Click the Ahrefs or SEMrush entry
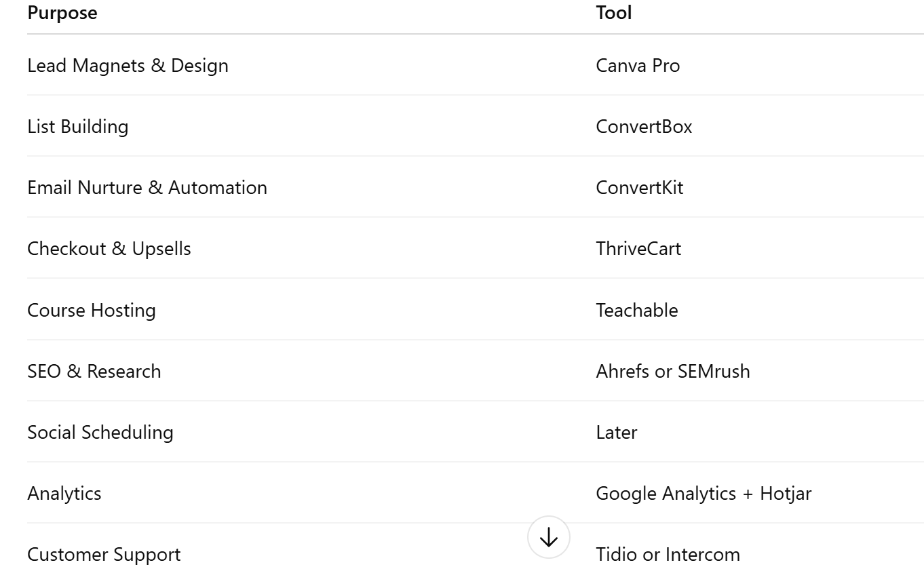 (x=673, y=372)
